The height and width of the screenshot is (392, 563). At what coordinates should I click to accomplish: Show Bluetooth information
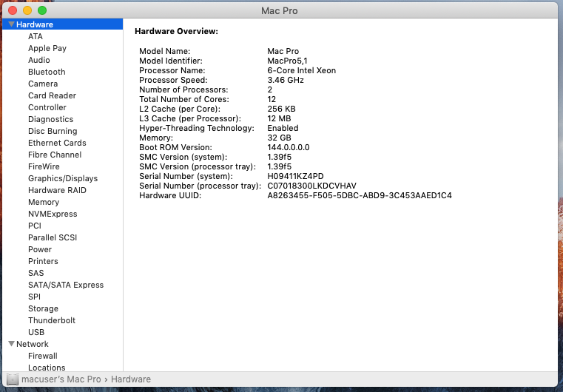tap(47, 72)
